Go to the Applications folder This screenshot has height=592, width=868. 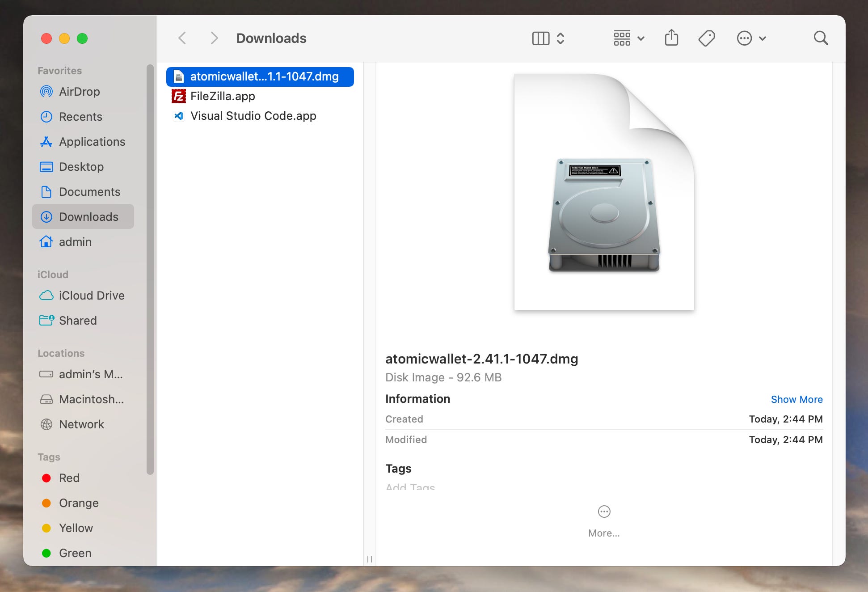coord(92,142)
